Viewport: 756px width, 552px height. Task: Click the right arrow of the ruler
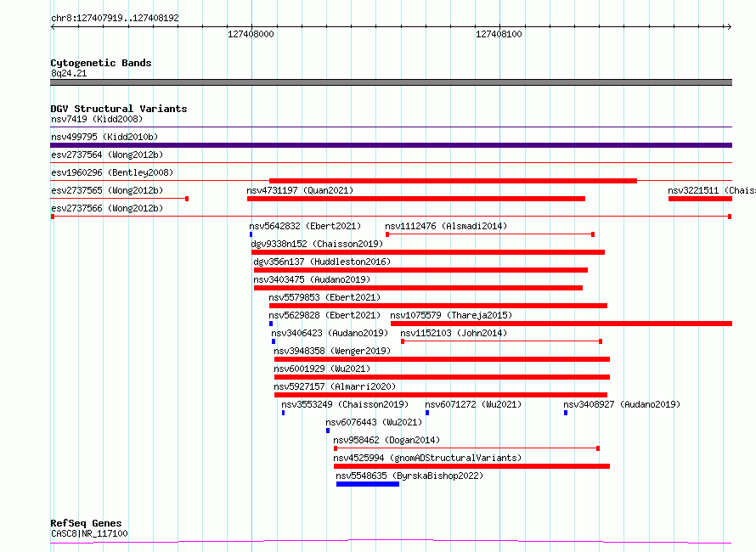(730, 27)
